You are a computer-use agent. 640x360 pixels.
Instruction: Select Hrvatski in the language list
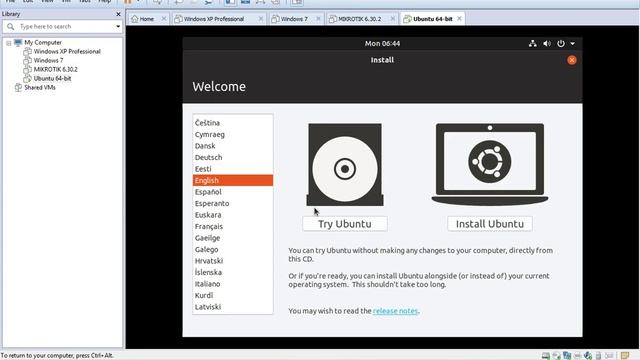point(233,261)
